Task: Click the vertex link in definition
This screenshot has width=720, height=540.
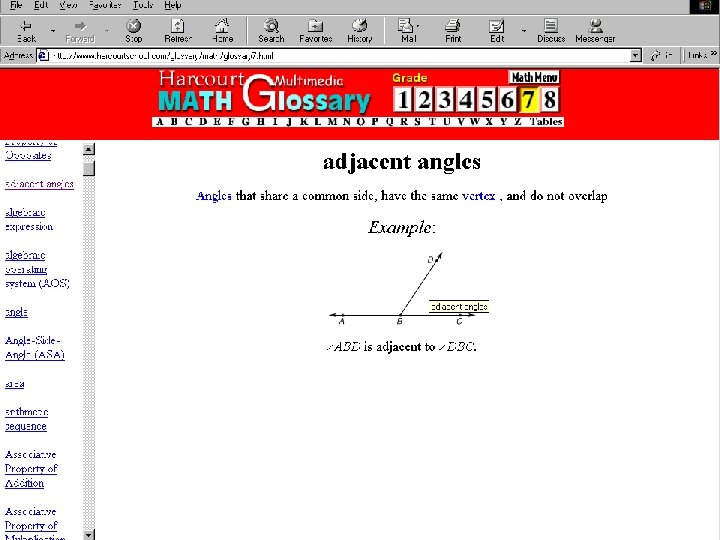Action: (478, 196)
